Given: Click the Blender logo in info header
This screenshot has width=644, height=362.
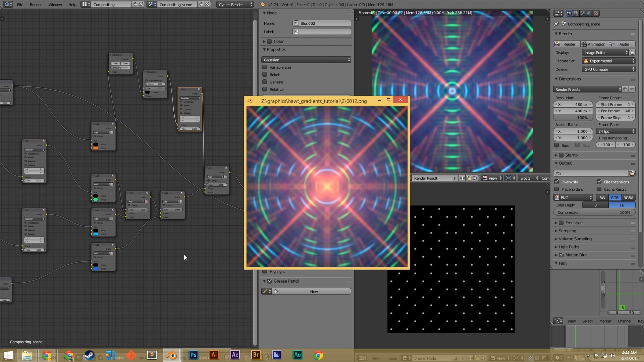Looking at the screenshot, I should pyautogui.click(x=262, y=5).
